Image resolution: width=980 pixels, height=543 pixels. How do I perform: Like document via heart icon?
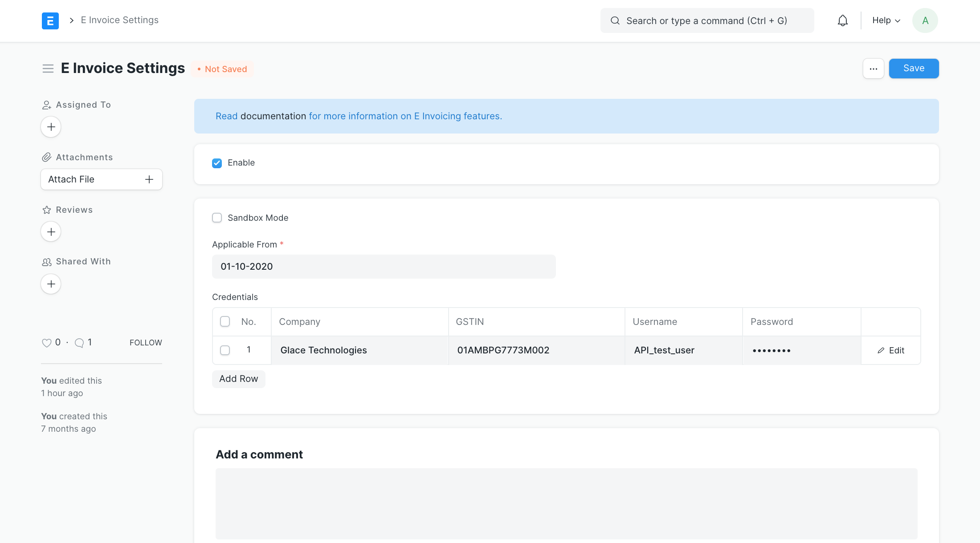(x=46, y=343)
